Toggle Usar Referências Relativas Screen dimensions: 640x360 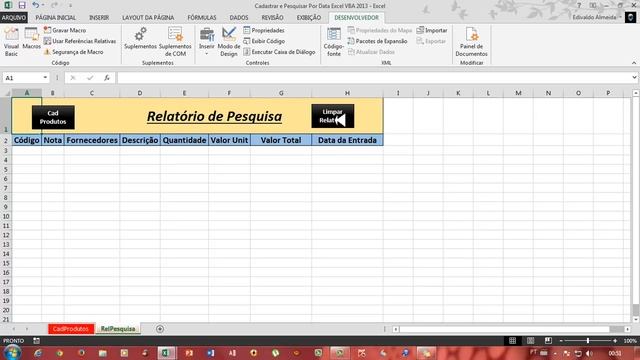pyautogui.click(x=80, y=41)
